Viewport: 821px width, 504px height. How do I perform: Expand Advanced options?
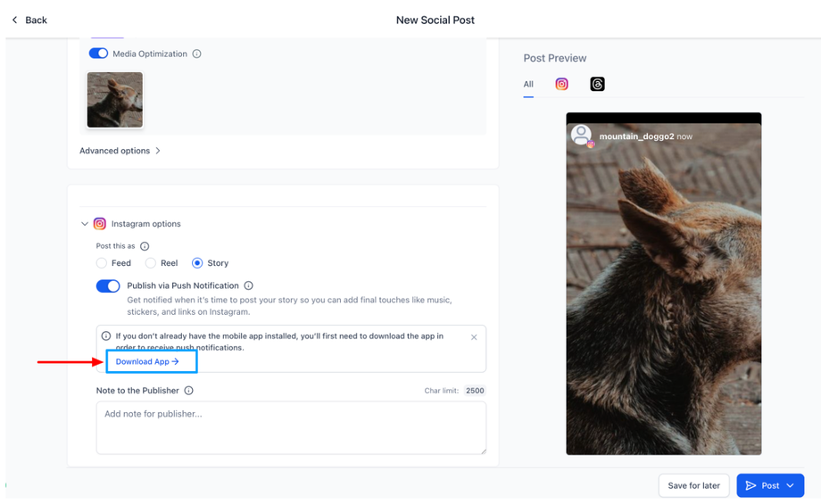pyautogui.click(x=120, y=151)
